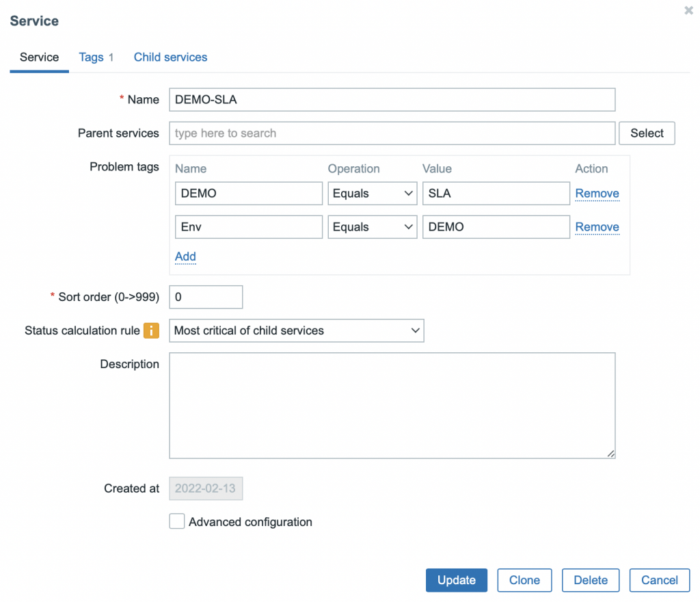Remove the DEMO equals SLA problem tag

pyautogui.click(x=597, y=194)
